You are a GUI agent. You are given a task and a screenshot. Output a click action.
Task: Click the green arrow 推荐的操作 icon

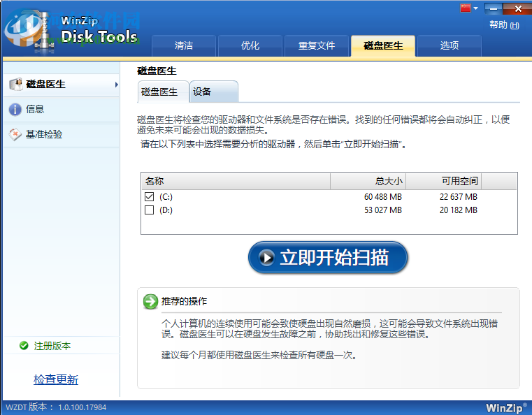(150, 301)
